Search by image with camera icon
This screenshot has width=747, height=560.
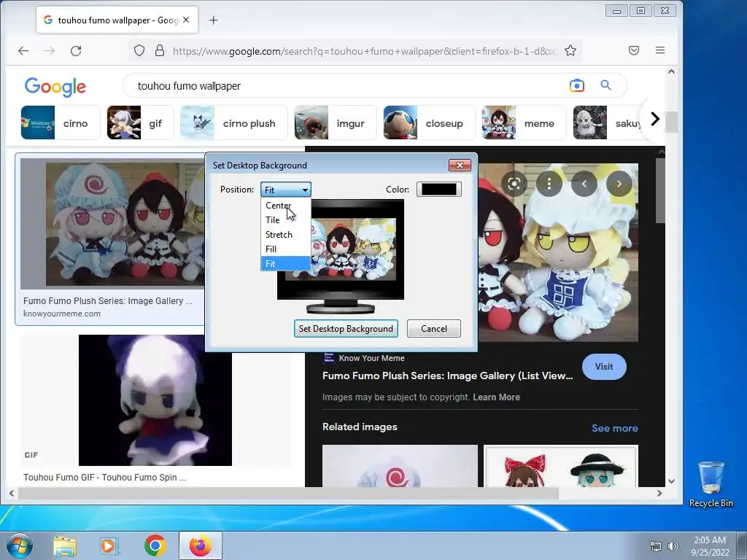tap(576, 86)
